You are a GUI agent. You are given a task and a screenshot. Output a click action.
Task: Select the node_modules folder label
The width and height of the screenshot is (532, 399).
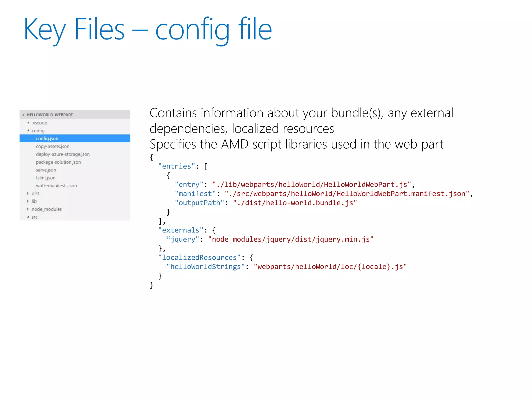pyautogui.click(x=47, y=209)
